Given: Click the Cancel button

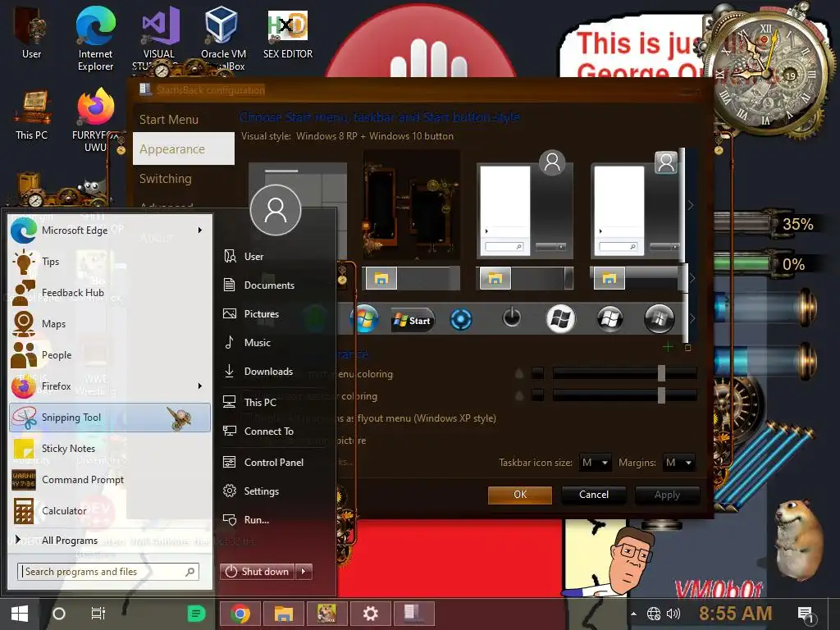Looking at the screenshot, I should (x=594, y=495).
